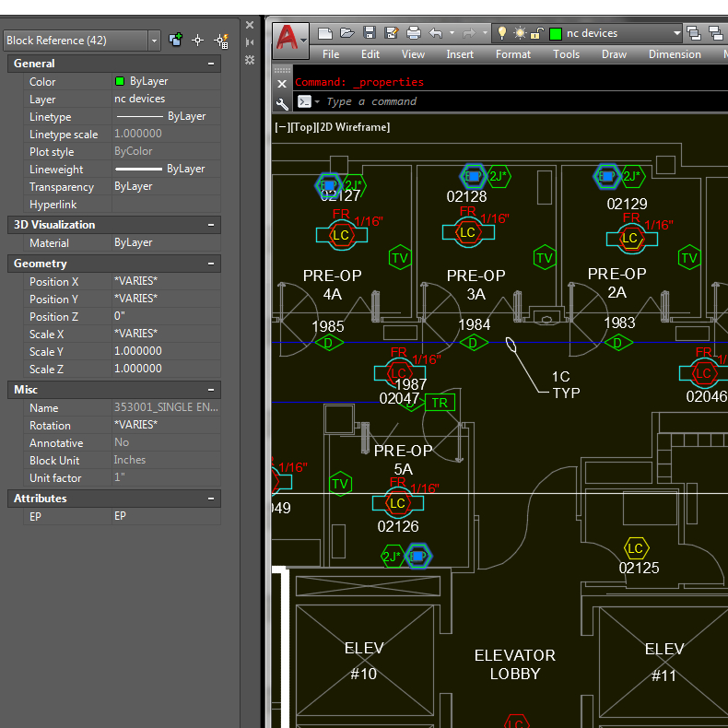Click the Undo arrow icon
728x728 pixels.
pos(436,33)
